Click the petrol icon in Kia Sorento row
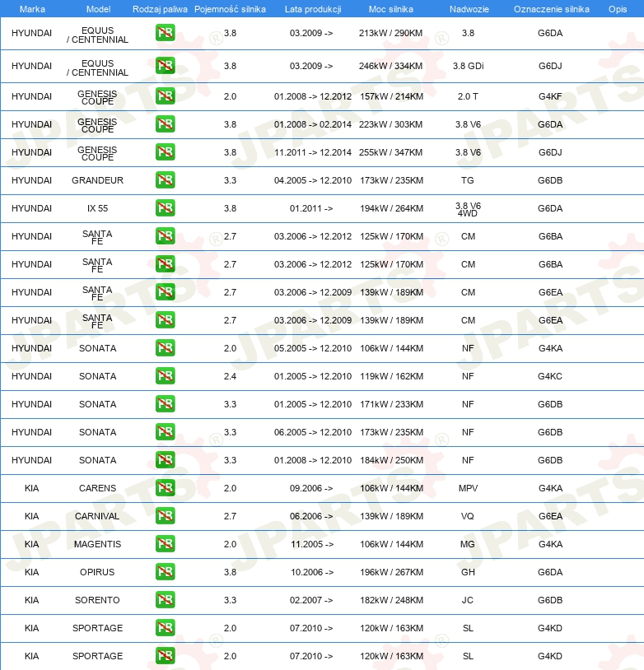Image resolution: width=644 pixels, height=670 pixels. [x=165, y=600]
